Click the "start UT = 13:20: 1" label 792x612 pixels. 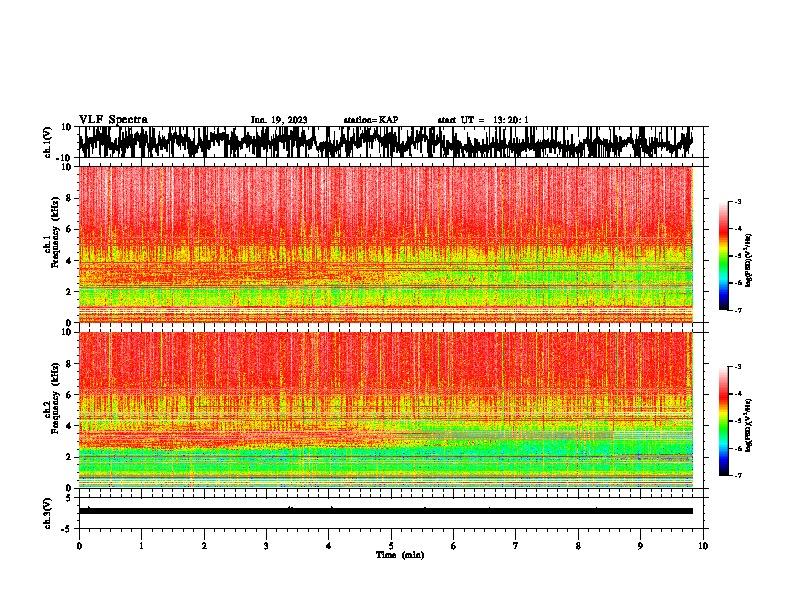(483, 120)
